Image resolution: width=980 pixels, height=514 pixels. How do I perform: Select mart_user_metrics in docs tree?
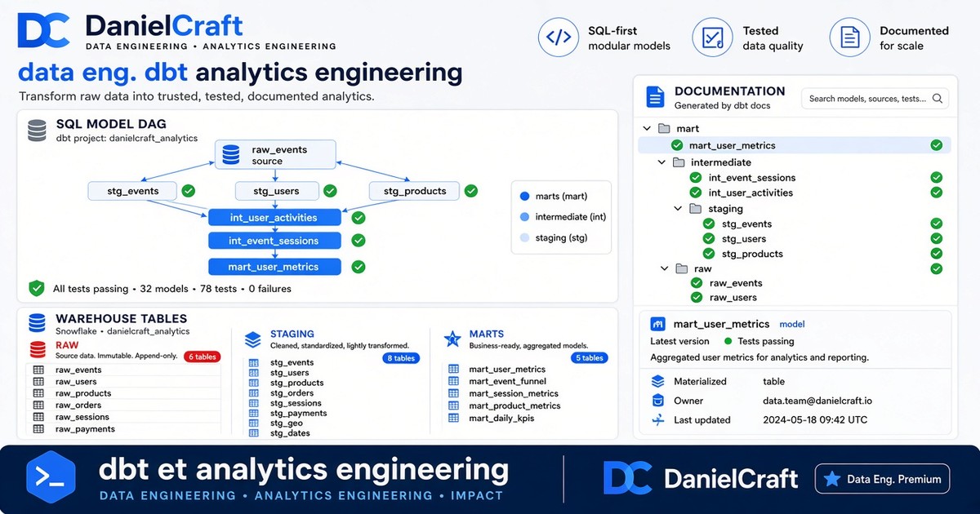pos(795,145)
